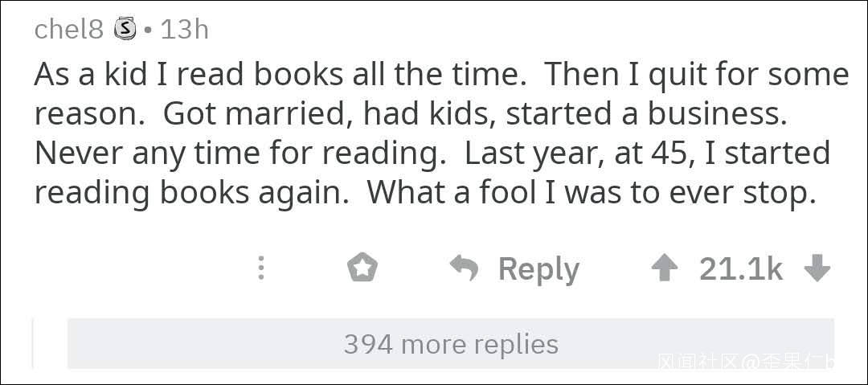
Task: Downvote the comment with the down arrow
Action: tap(817, 268)
